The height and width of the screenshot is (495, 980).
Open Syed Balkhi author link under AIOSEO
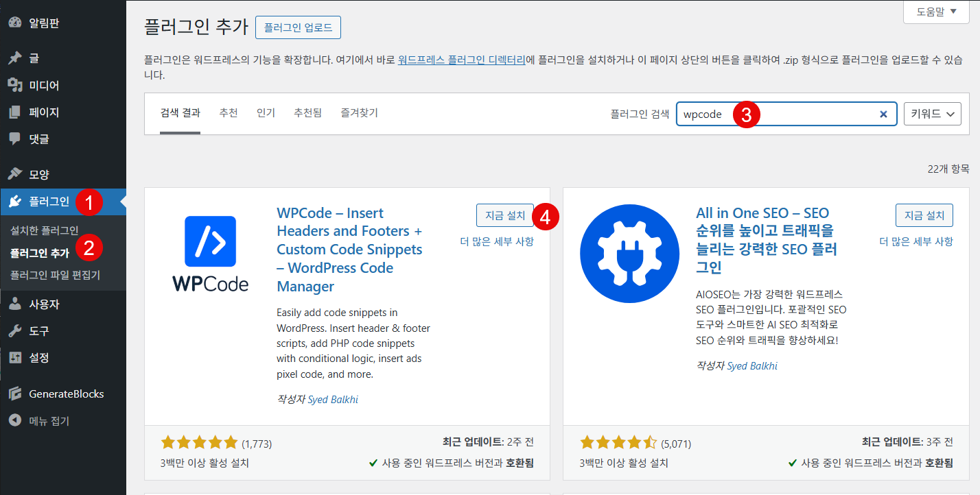pyautogui.click(x=752, y=366)
